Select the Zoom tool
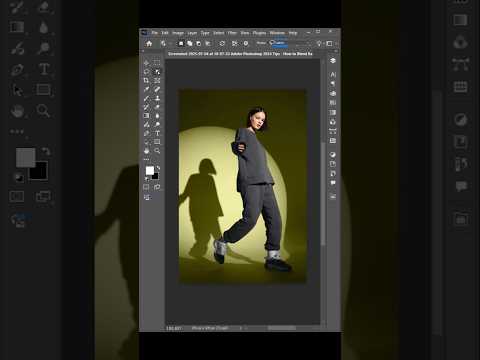The image size is (480, 360). click(157, 151)
